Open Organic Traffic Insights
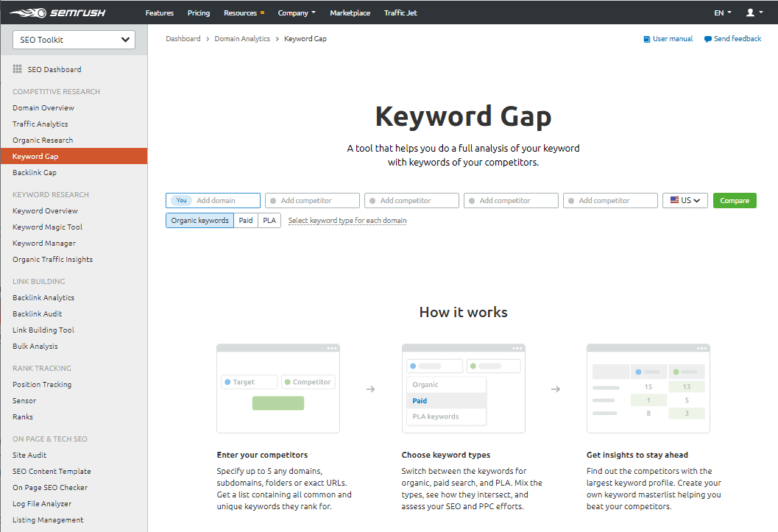The height and width of the screenshot is (532, 778). (x=52, y=259)
